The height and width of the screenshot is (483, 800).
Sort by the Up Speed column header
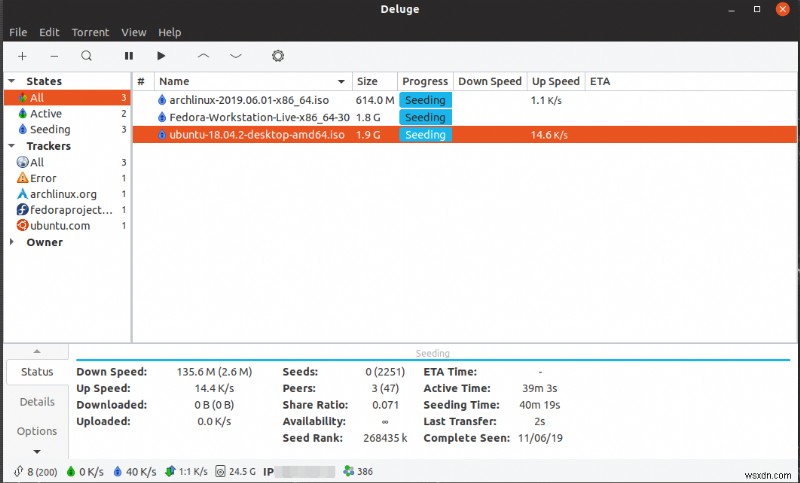556,81
